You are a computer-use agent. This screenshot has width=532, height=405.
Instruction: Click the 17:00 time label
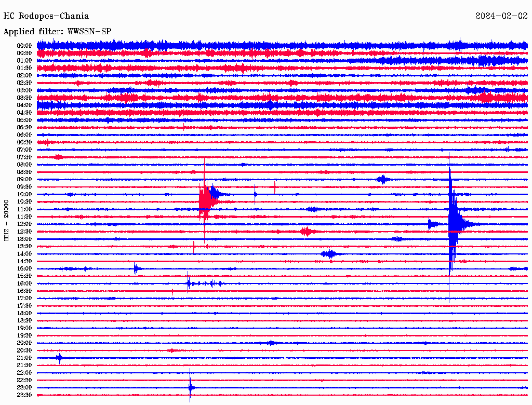(x=24, y=299)
